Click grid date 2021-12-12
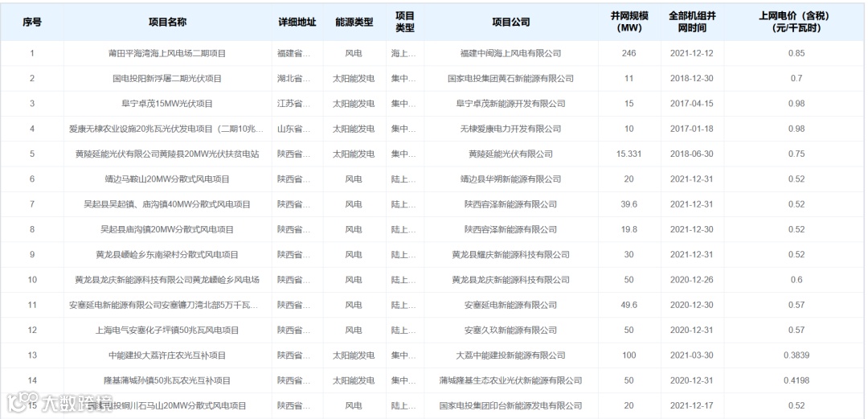Screen dimensions: 868x419 [x=692, y=53]
